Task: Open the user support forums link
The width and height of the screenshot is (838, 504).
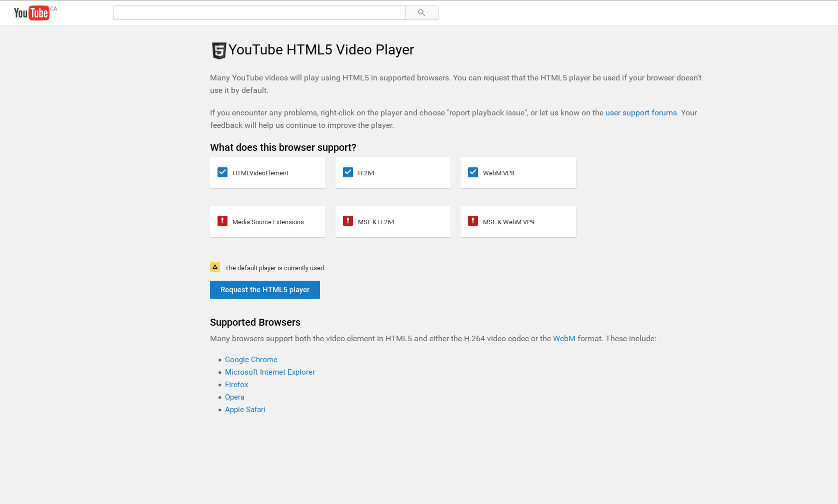Action: coord(641,113)
